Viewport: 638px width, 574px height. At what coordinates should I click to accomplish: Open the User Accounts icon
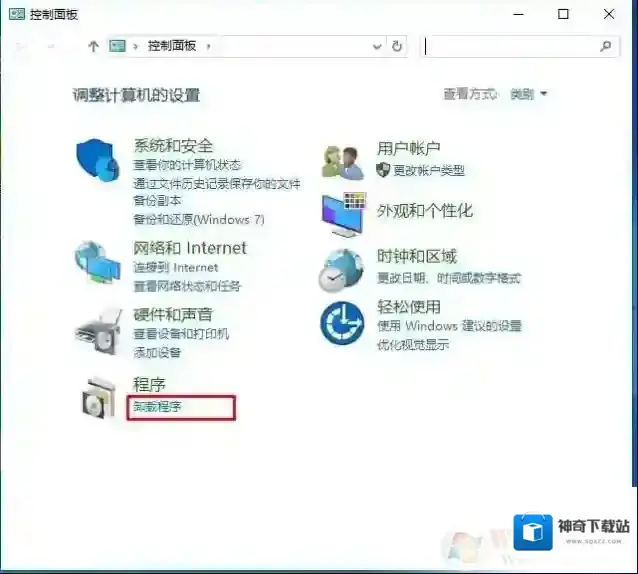click(341, 160)
